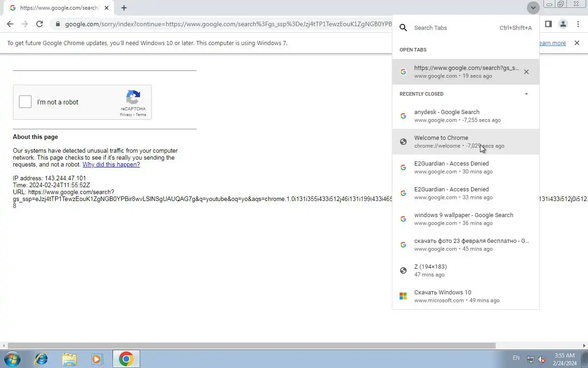Go forward one page
Screen dimensions: 588x368
coord(25,24)
